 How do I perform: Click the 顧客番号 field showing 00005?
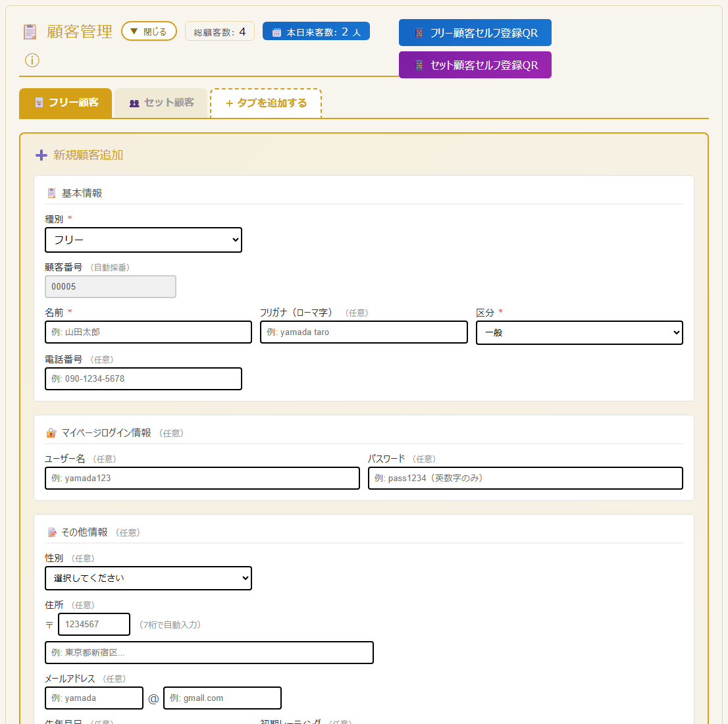click(x=111, y=286)
